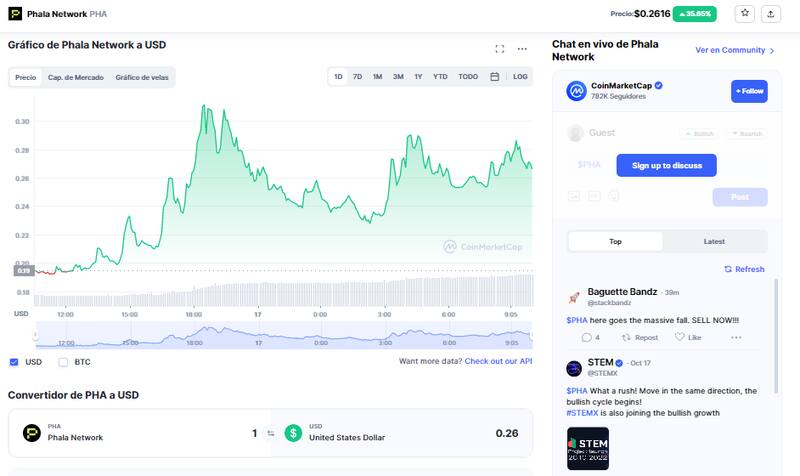The image size is (800, 476).
Task: Switch to Gráfico de velas tab
Action: coord(142,77)
